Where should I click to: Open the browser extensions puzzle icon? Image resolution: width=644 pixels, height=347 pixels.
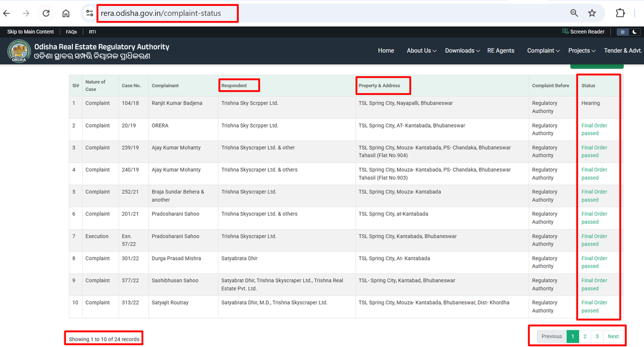[620, 13]
